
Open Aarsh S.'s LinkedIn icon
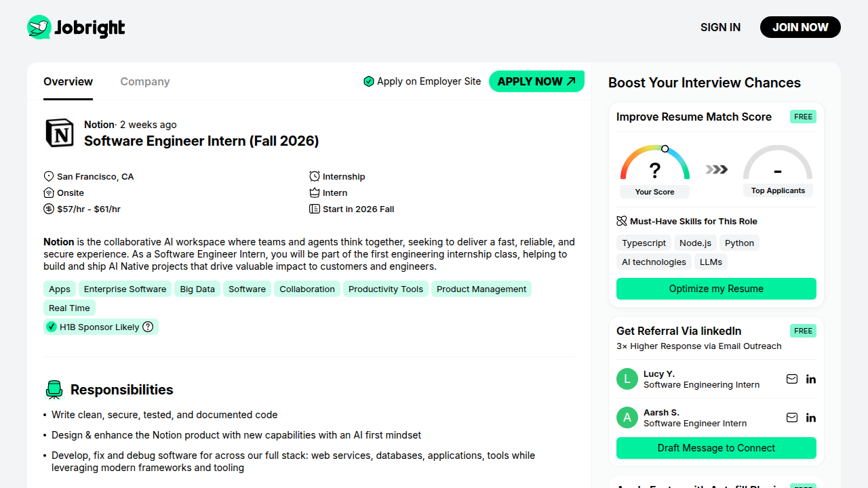[x=811, y=418]
